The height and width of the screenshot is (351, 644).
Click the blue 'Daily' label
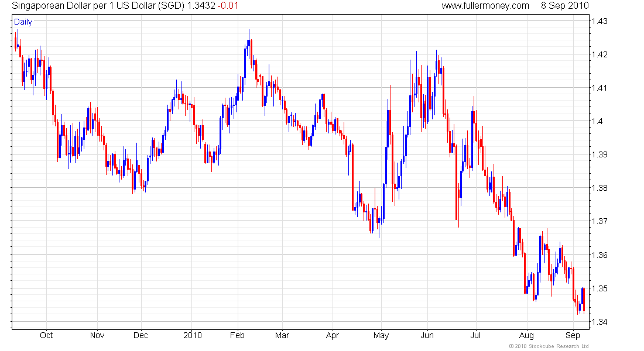pyautogui.click(x=23, y=22)
